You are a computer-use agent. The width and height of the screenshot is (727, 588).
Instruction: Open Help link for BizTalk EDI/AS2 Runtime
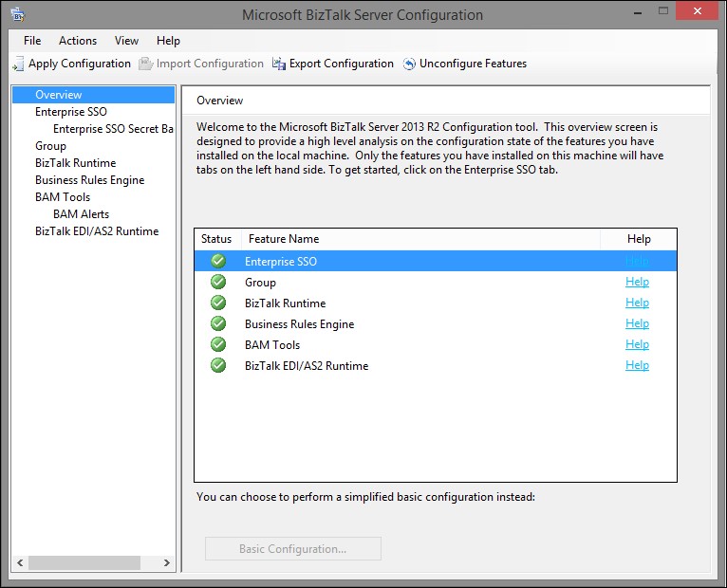637,365
